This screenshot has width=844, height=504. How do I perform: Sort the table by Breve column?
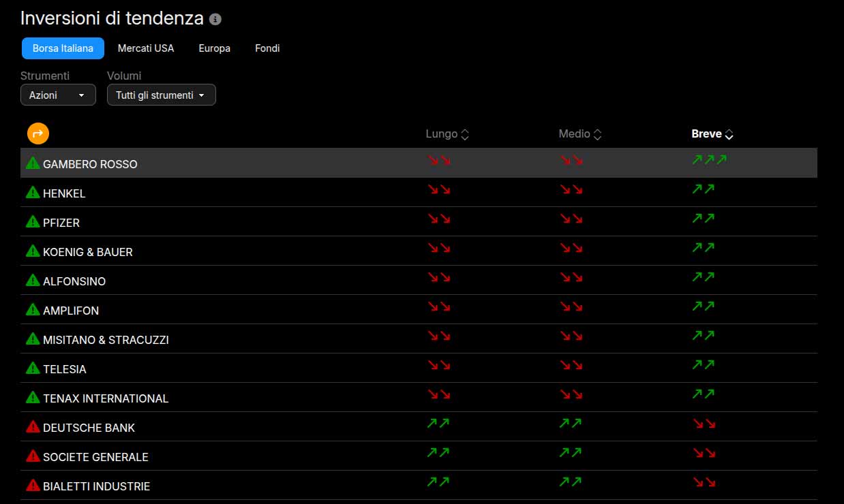tap(712, 134)
